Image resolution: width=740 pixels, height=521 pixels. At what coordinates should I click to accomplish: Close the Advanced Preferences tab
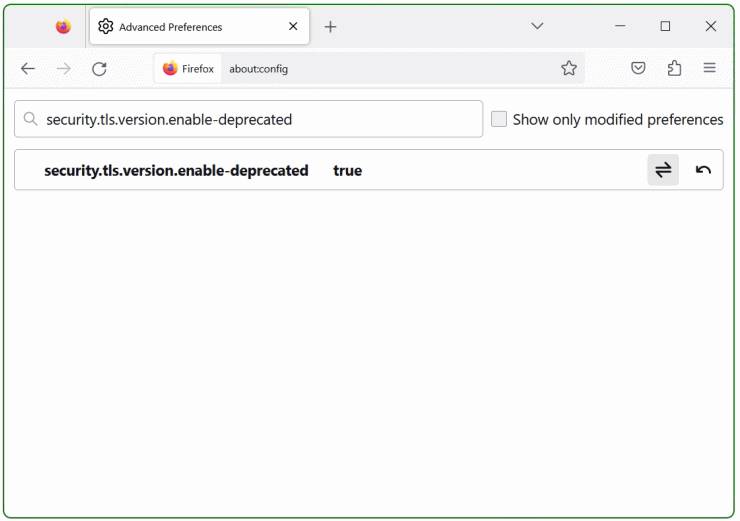[x=293, y=26]
